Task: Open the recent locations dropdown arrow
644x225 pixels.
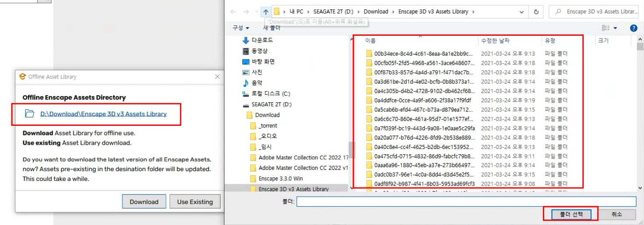Action: pos(256,12)
